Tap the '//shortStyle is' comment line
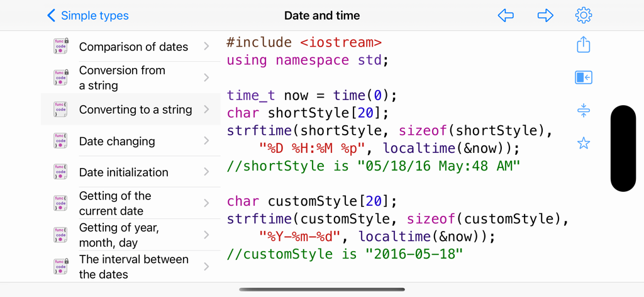644x297 pixels. [374, 166]
